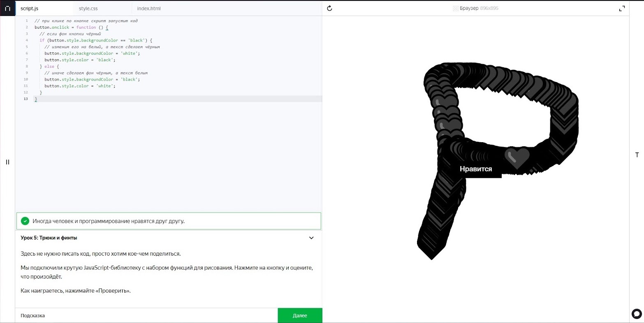Click the button.style.color = 'white' code line

pyautogui.click(x=80, y=86)
